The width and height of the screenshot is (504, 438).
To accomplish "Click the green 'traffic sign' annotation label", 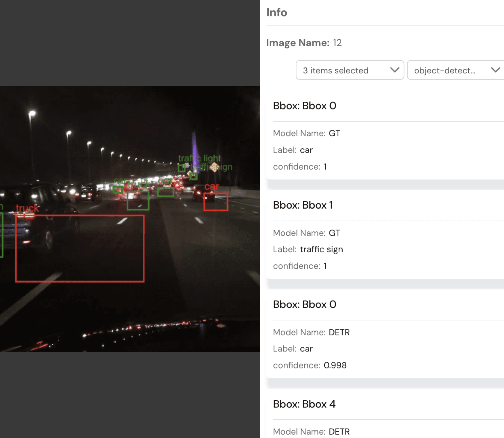I will tap(211, 167).
